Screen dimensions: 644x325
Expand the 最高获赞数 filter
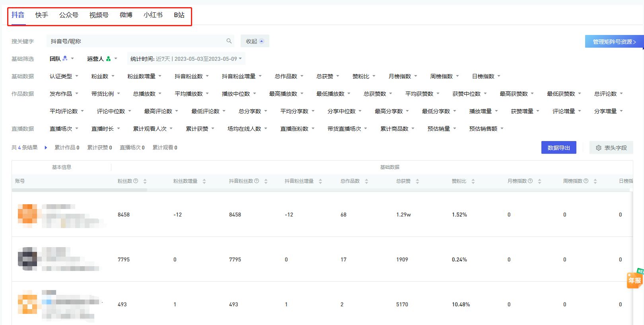[517, 94]
